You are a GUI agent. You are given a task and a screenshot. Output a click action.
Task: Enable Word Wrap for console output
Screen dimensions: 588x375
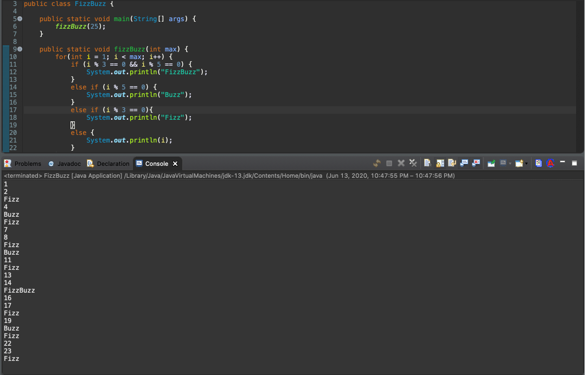click(x=451, y=163)
